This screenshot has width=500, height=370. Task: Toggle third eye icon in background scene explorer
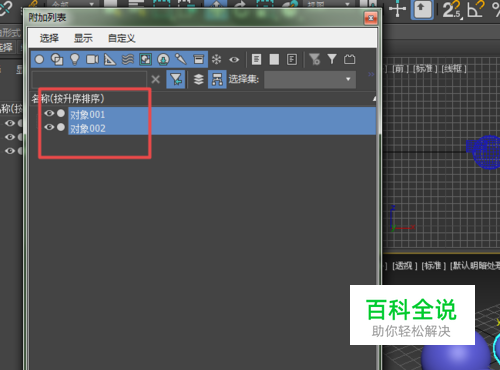[x=10, y=151]
